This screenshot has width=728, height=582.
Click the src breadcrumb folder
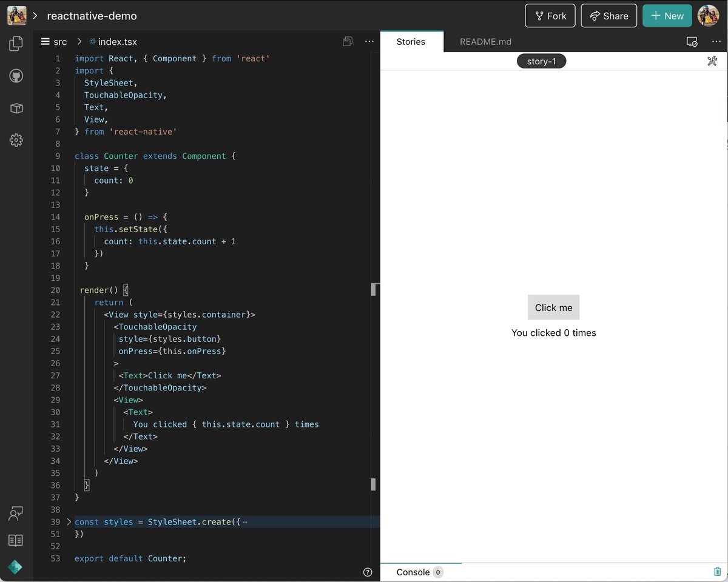coord(60,42)
